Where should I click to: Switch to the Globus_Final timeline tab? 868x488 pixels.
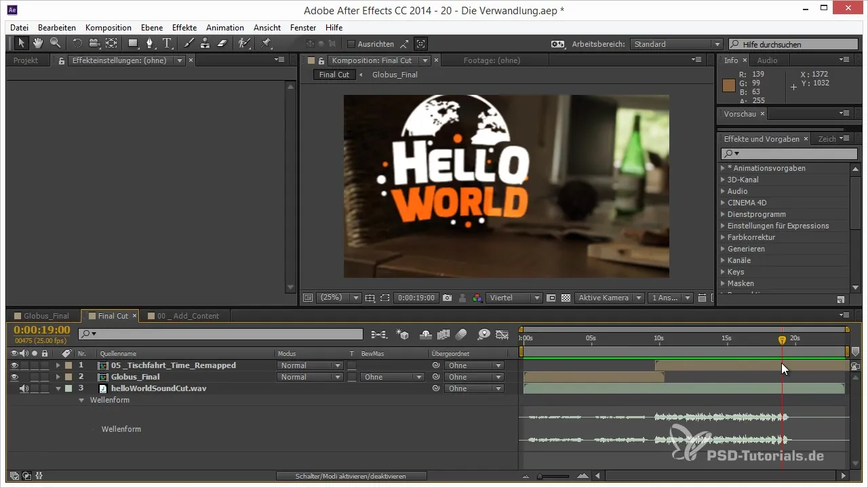click(x=41, y=316)
